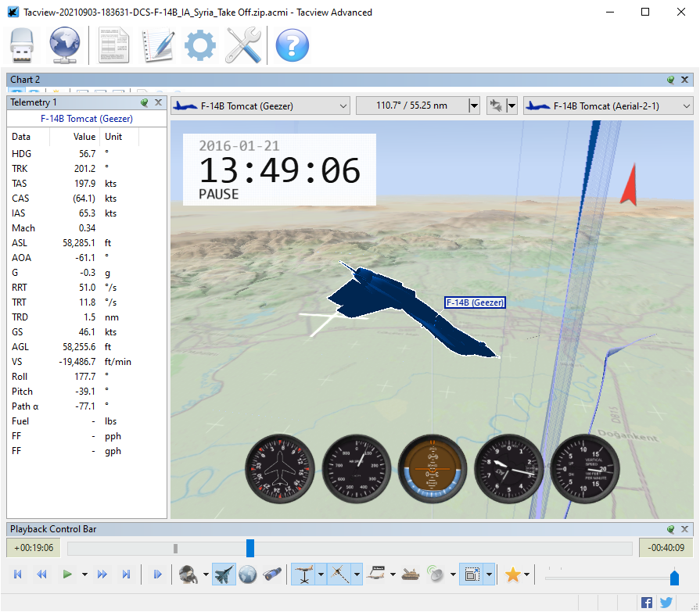Expand the star bookmark dropdown arrow

(527, 574)
